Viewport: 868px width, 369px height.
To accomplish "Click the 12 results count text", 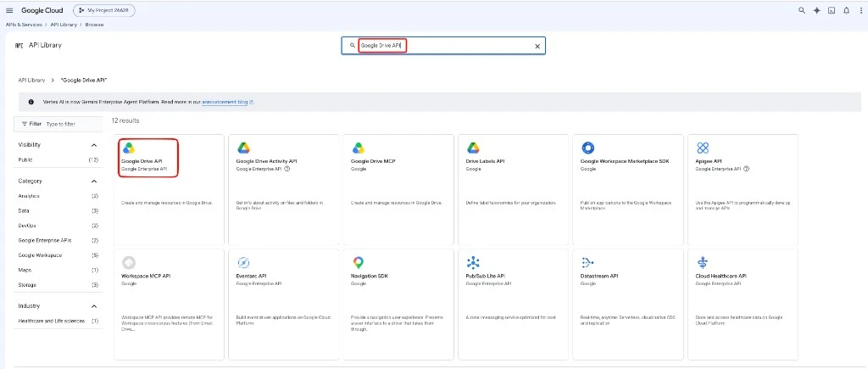I will pos(125,120).
